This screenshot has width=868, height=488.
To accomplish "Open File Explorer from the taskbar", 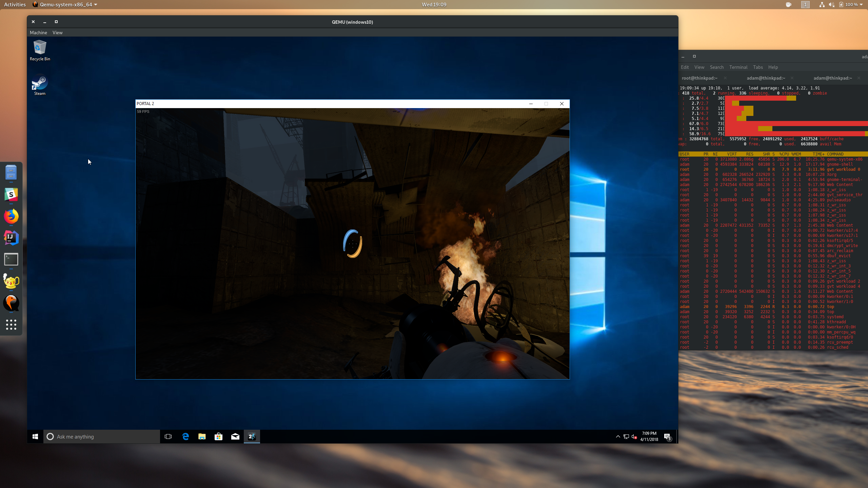I will pos(202,436).
